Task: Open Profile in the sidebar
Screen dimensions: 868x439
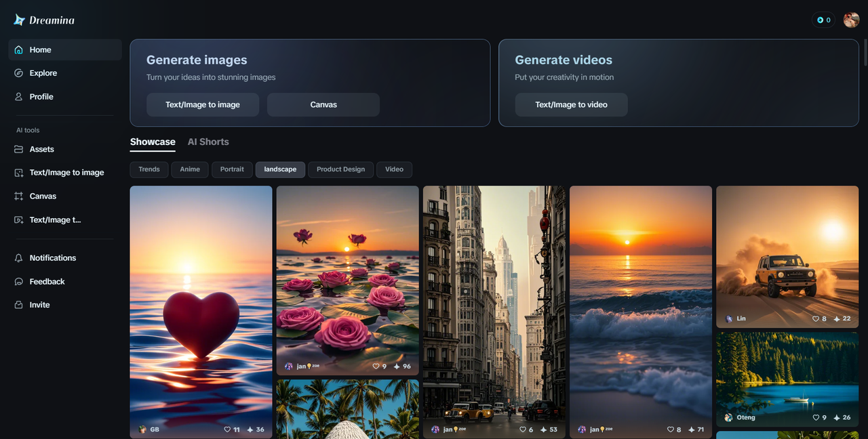Action: 65,97
